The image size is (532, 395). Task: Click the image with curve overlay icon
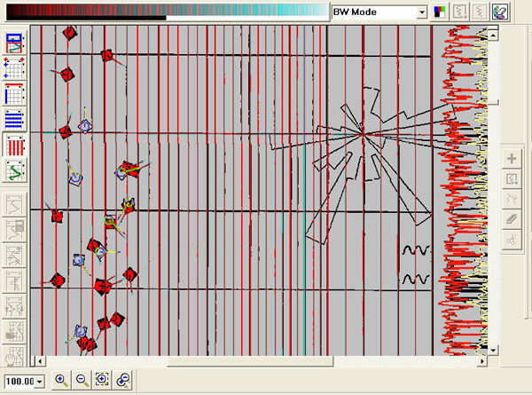[x=15, y=43]
